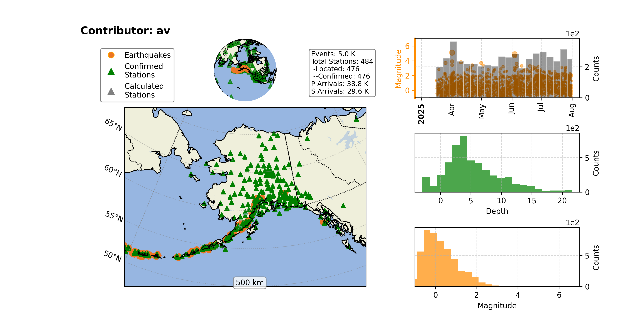644x322 pixels.
Task: Select the "Calculated Stations" legend label
Action: tap(144, 90)
